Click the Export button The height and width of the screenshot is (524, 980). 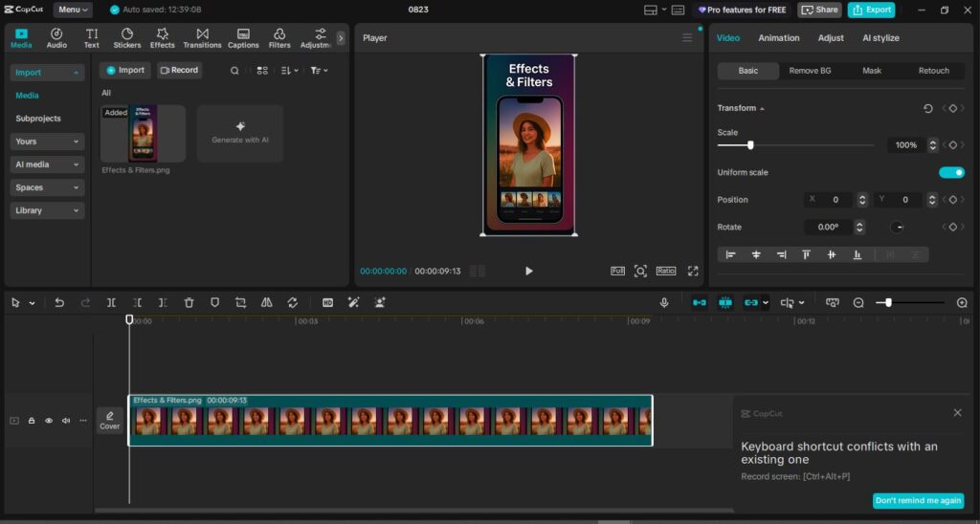(x=871, y=10)
